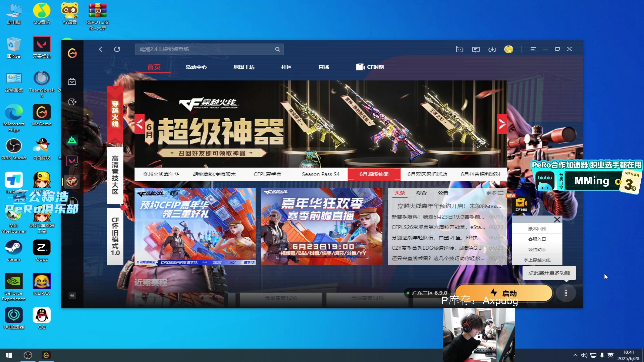Open news item 还只会直线丢雷
Viewport: 644px width, 362px height.
438,258
